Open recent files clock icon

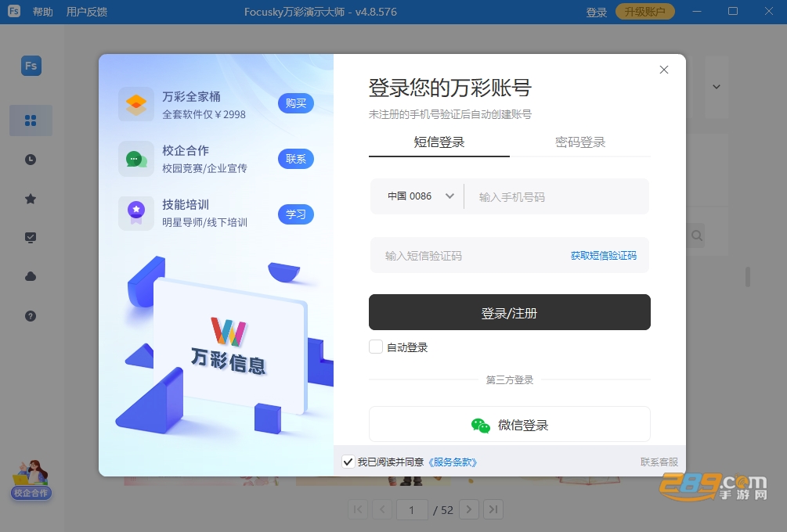point(31,160)
